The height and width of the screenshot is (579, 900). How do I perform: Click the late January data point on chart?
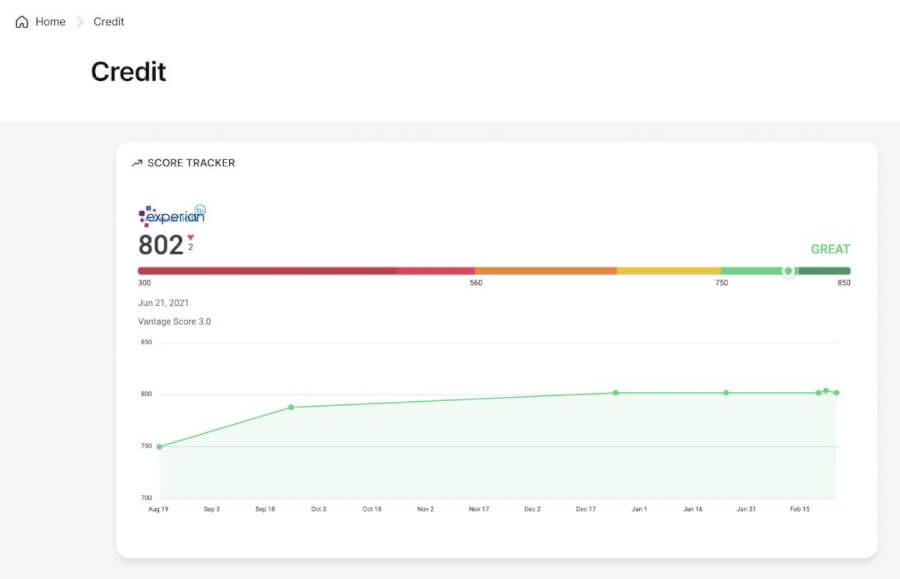pos(726,393)
